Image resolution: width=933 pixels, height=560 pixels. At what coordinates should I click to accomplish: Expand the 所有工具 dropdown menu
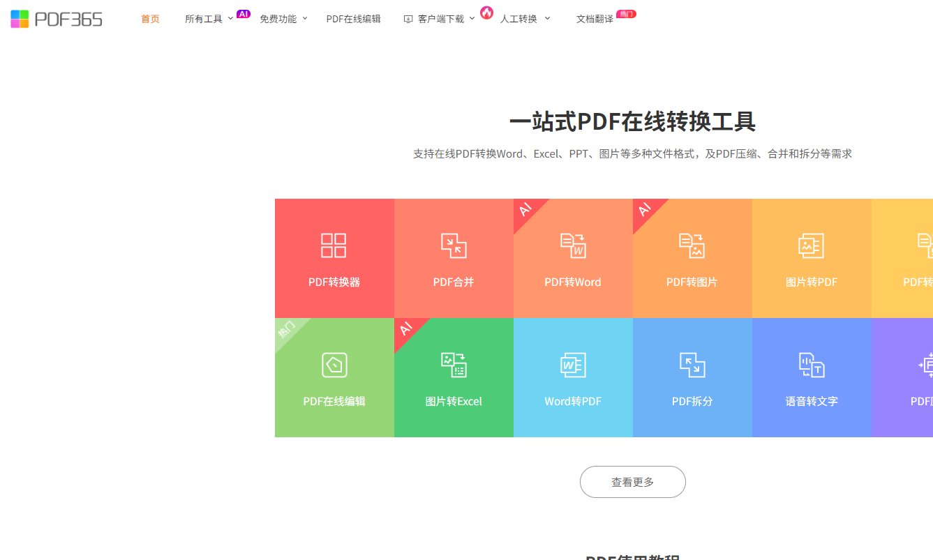208,19
